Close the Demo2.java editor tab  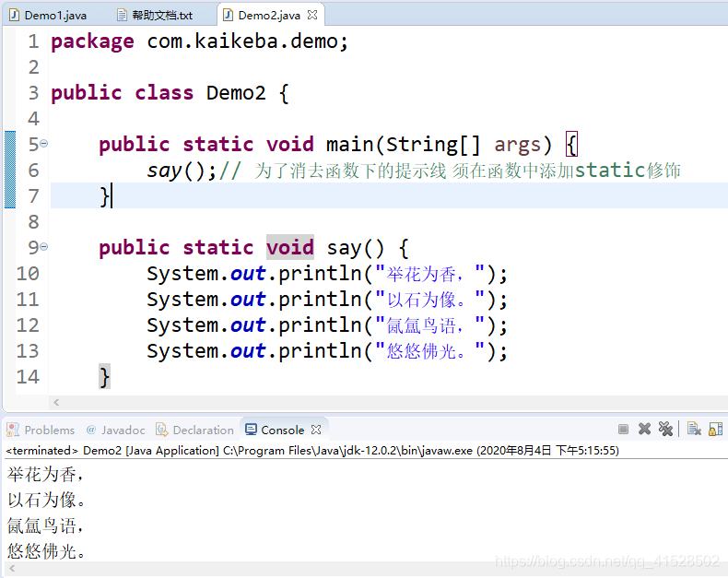coord(313,15)
